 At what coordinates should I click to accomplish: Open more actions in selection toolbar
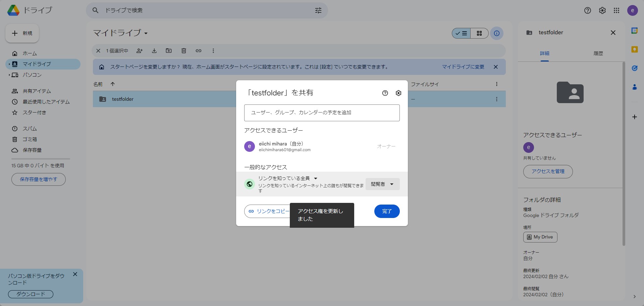(x=213, y=51)
